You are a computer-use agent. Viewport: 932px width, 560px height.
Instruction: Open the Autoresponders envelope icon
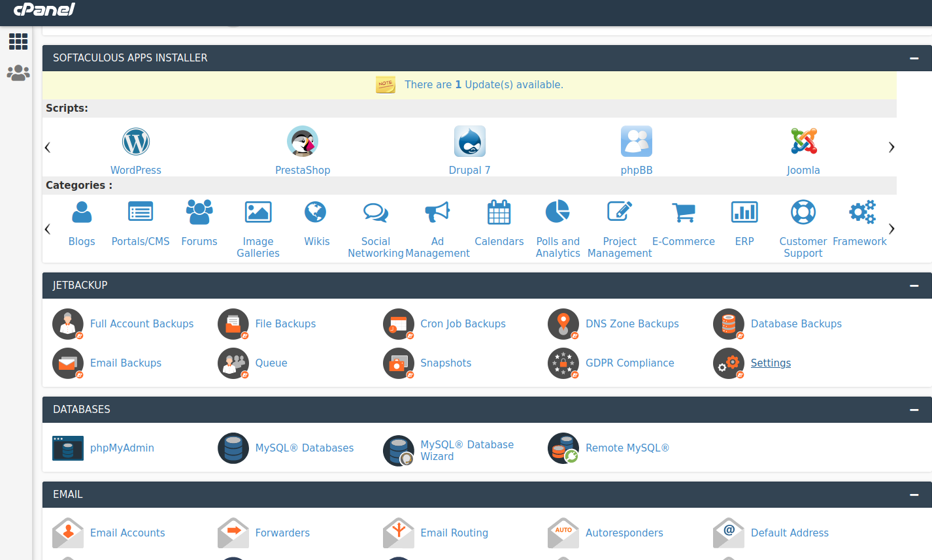coord(563,533)
